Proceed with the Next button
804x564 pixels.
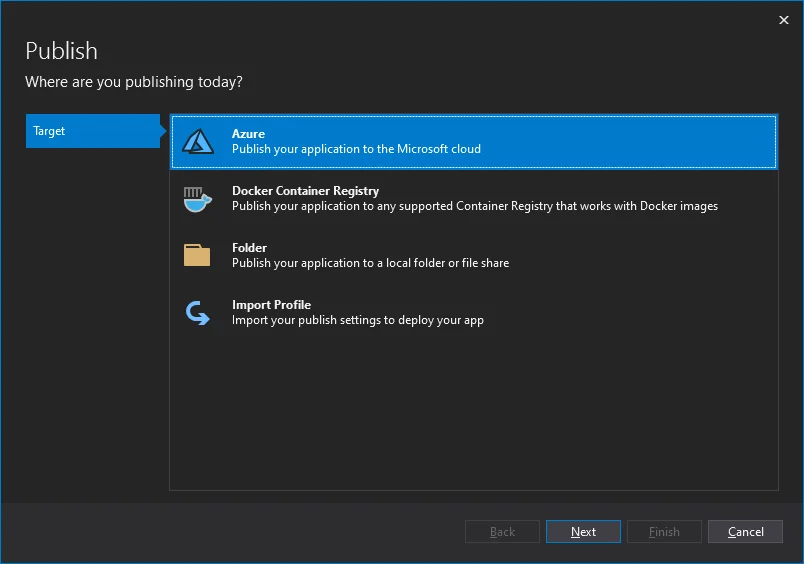[x=583, y=532]
